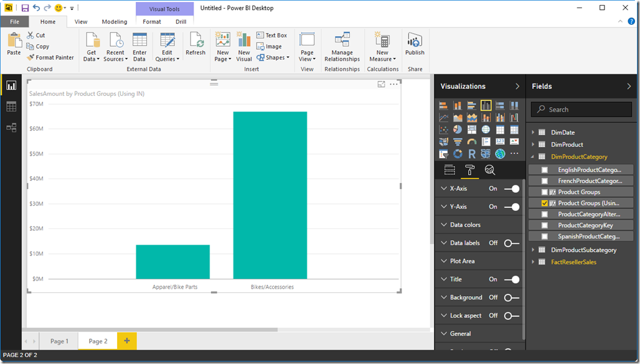The height and width of the screenshot is (364, 640).
Task: Expand the DimProductSubcategory table
Action: pyautogui.click(x=533, y=250)
